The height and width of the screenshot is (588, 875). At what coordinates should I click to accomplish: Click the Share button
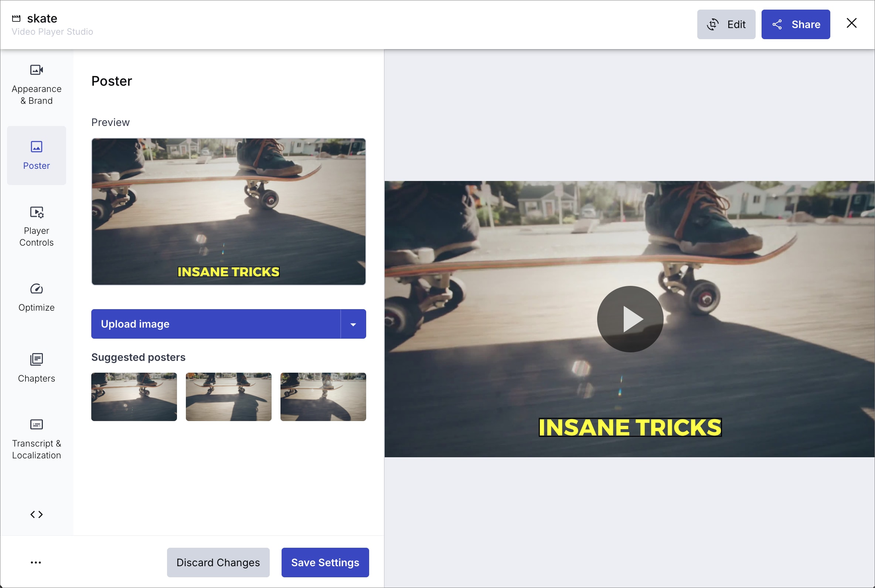pyautogui.click(x=796, y=24)
